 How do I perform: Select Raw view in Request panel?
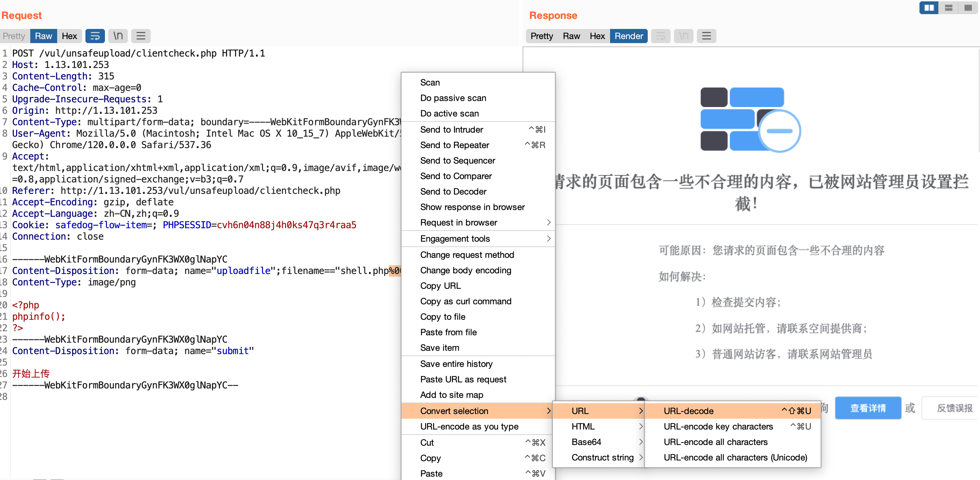point(43,36)
